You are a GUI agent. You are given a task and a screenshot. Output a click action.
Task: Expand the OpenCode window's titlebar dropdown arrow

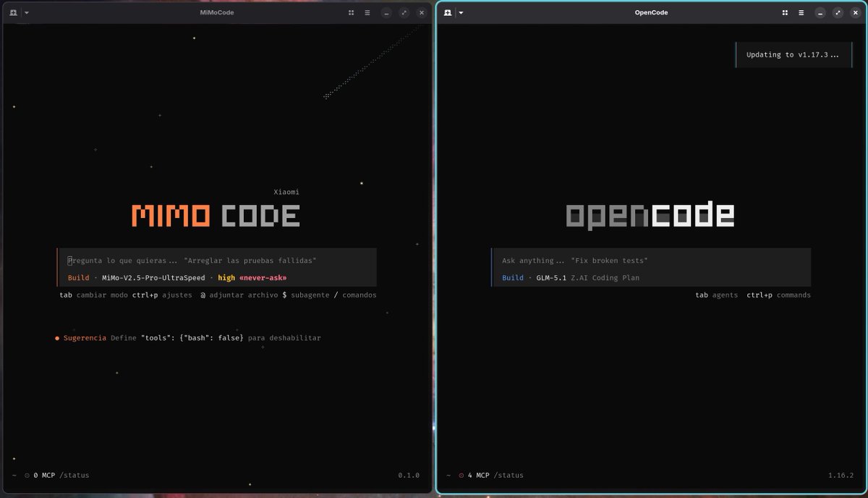coord(461,12)
